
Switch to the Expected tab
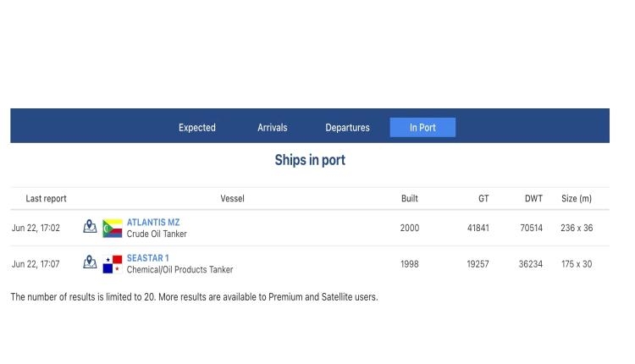(197, 128)
